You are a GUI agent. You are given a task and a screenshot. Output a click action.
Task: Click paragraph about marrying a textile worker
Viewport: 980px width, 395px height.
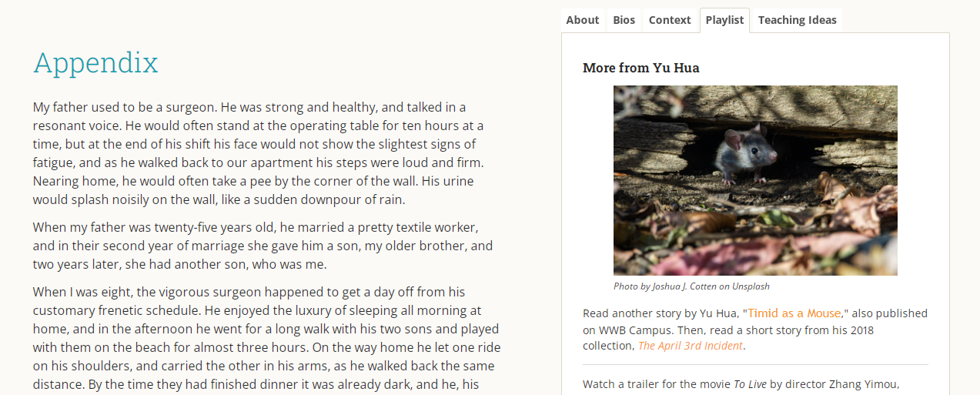[x=263, y=246]
